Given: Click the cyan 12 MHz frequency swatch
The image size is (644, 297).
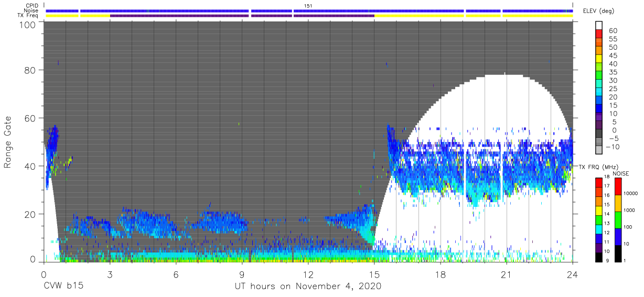Looking at the screenshot, I should (x=599, y=229).
